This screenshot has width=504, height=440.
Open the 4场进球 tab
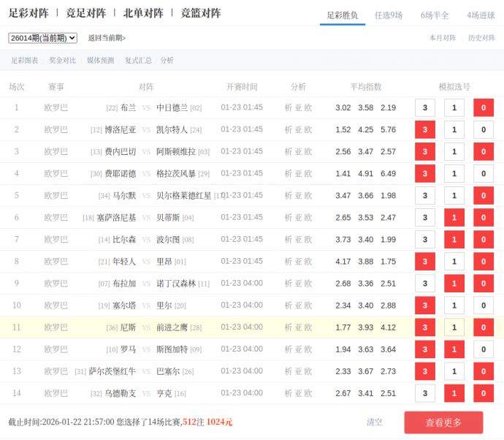[x=481, y=15]
